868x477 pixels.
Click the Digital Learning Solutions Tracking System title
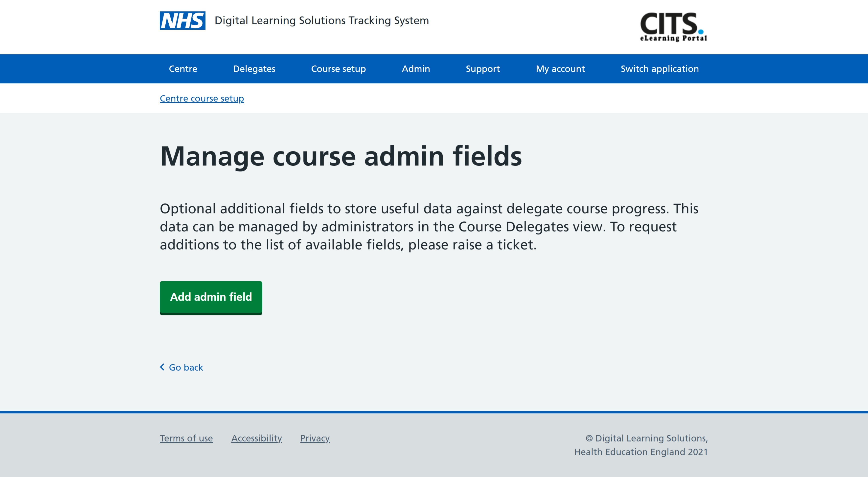(x=321, y=21)
